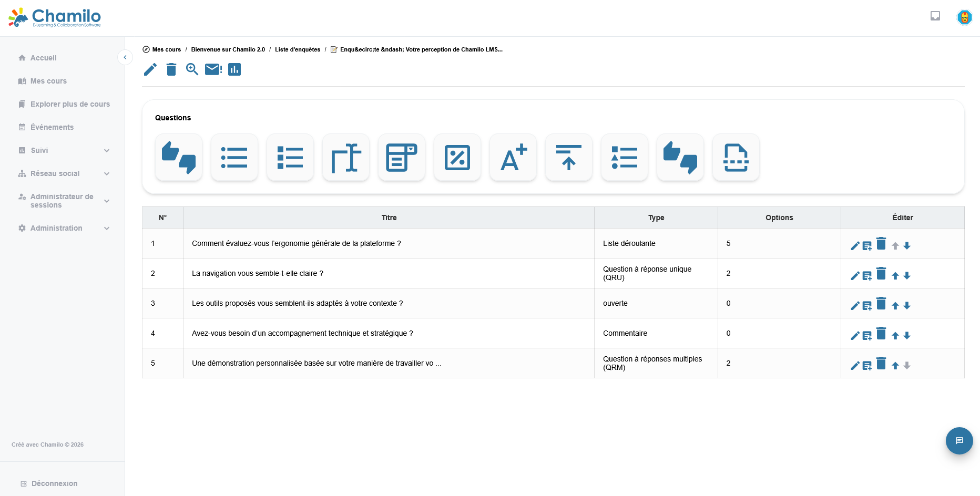The width and height of the screenshot is (980, 496).
Task: Click Déconnexion to log out
Action: 55,483
